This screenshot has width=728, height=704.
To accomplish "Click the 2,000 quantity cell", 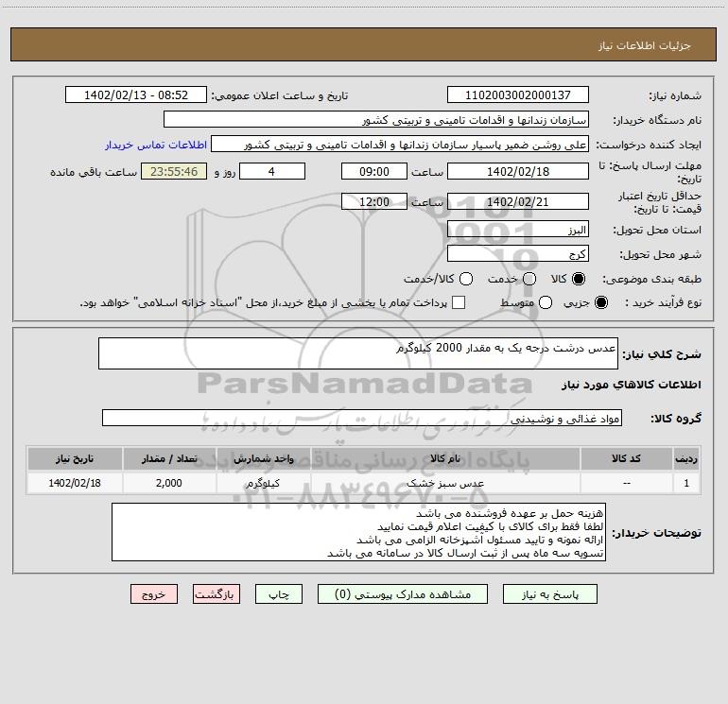I will (169, 483).
